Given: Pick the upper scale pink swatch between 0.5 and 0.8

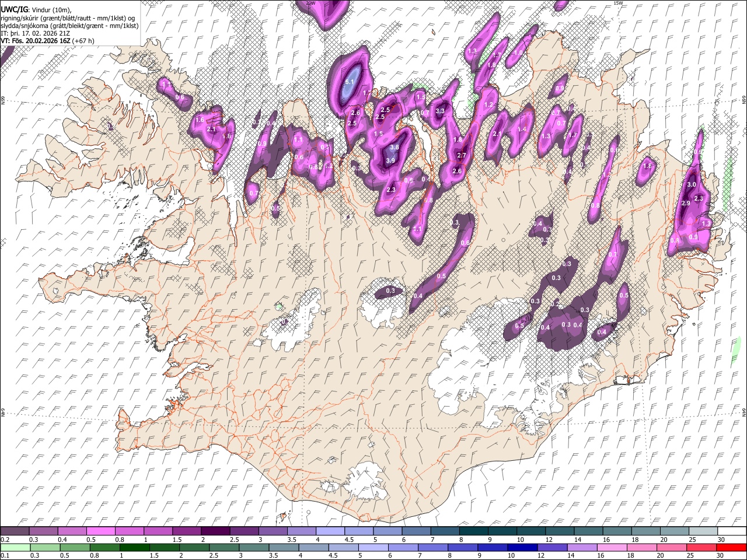Looking at the screenshot, I should 100,531.
